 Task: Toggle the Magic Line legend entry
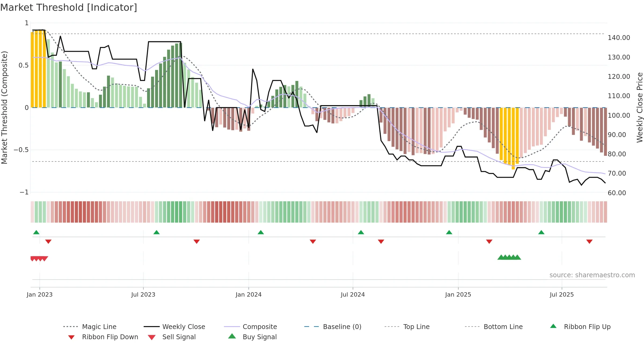click(x=90, y=327)
